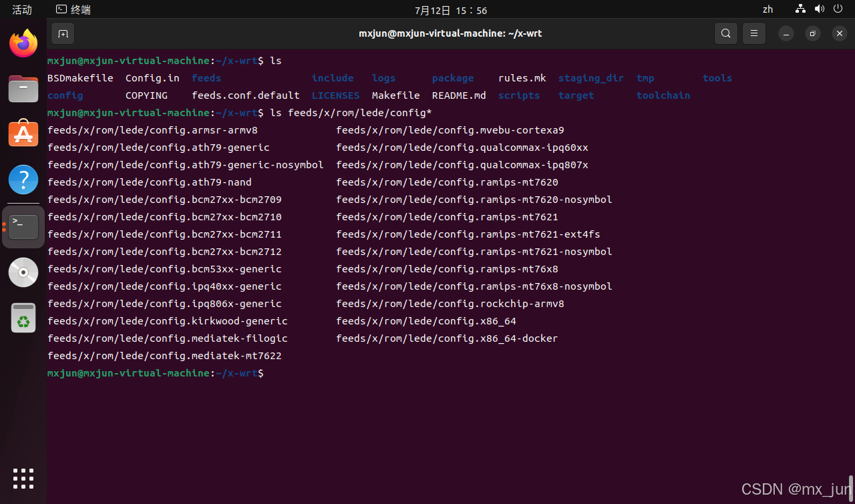855x504 pixels.
Task: Click the config.qualcommax-ipq807x line
Action: click(462, 165)
